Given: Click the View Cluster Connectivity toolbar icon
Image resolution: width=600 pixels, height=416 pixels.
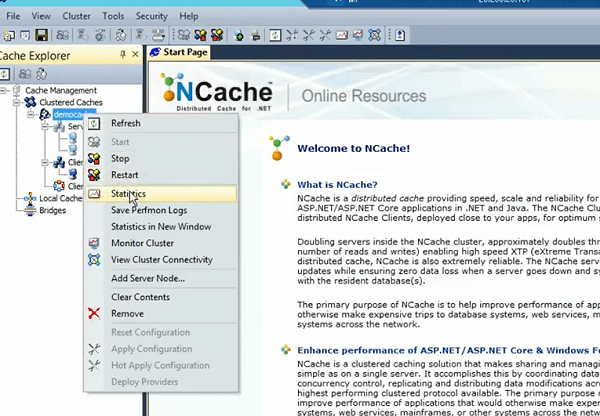Looking at the screenshot, I should point(374,35).
